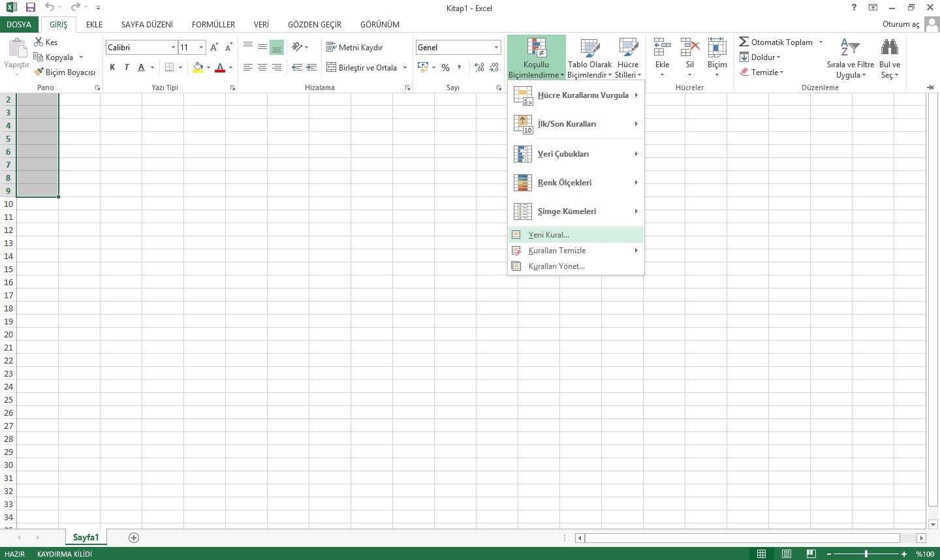This screenshot has height=560, width=940.
Task: Click the Biçim Boyacısı format painter
Action: click(x=65, y=72)
